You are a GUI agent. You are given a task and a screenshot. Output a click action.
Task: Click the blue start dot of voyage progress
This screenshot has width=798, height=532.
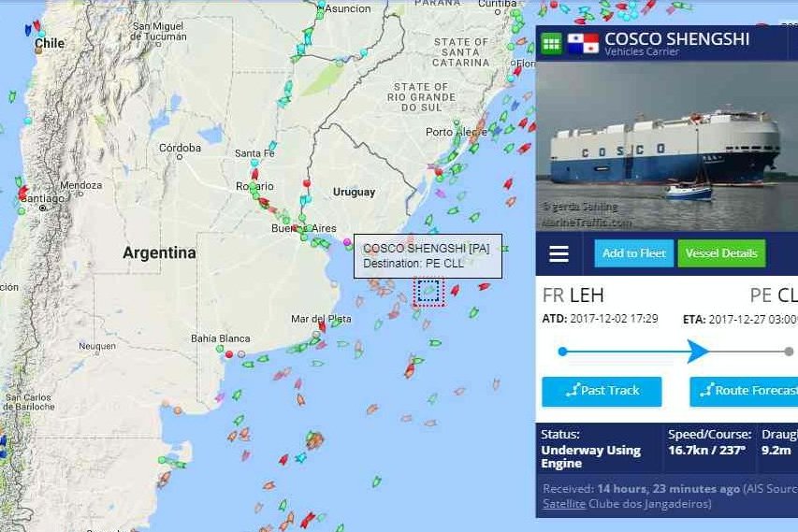click(562, 352)
